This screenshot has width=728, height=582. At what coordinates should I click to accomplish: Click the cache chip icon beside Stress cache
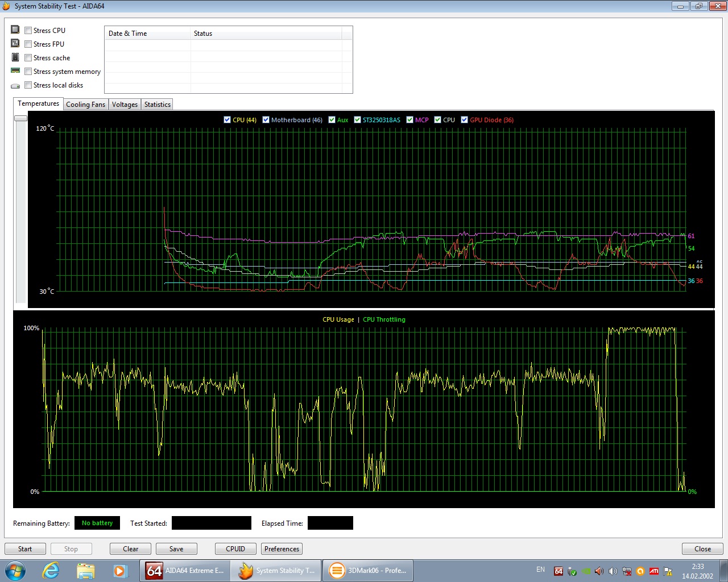[x=15, y=57]
